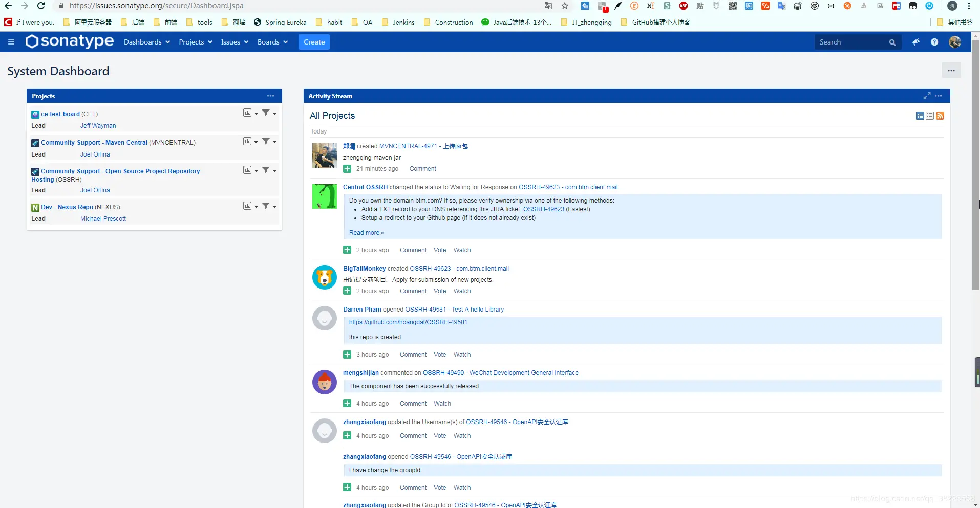This screenshot has width=980, height=508.
Task: Click Comment next to 21 minutes ago
Action: point(422,169)
